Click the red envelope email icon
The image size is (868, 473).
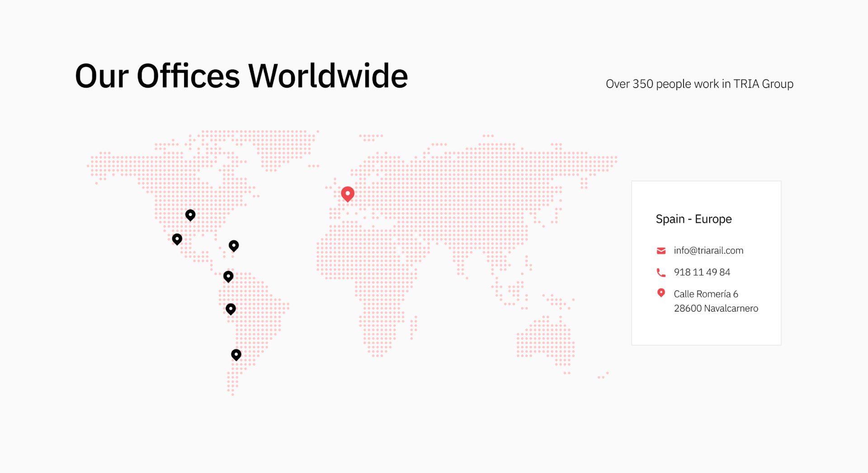pyautogui.click(x=661, y=251)
